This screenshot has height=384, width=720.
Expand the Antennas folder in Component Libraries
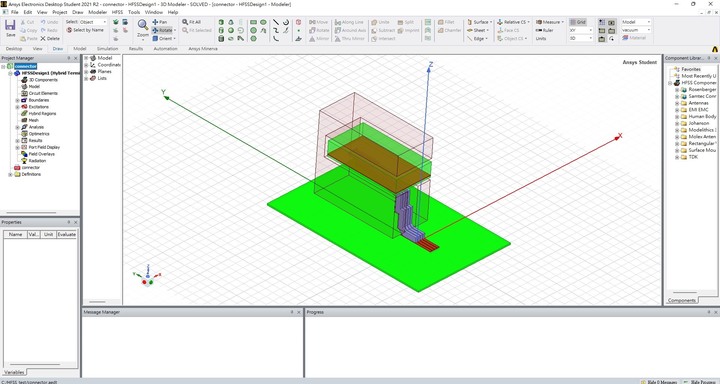(x=677, y=103)
